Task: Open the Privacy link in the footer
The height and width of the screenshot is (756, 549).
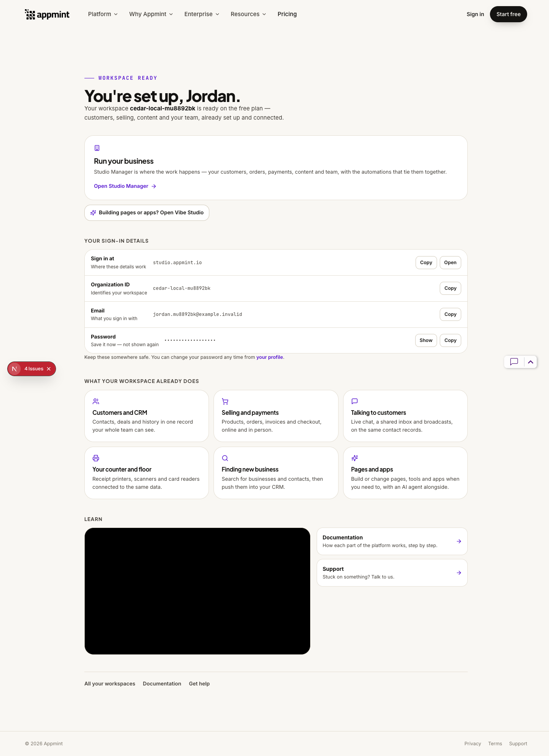Action: (x=472, y=744)
